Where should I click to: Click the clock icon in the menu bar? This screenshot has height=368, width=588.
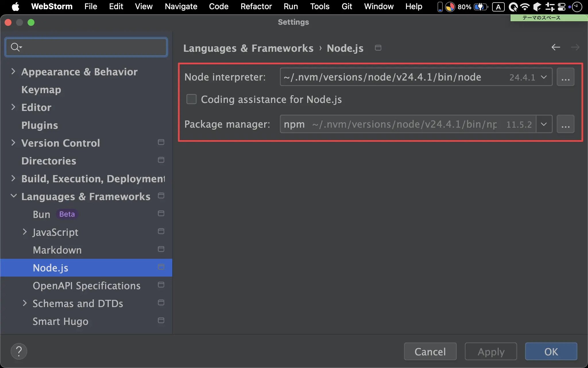coord(577,7)
